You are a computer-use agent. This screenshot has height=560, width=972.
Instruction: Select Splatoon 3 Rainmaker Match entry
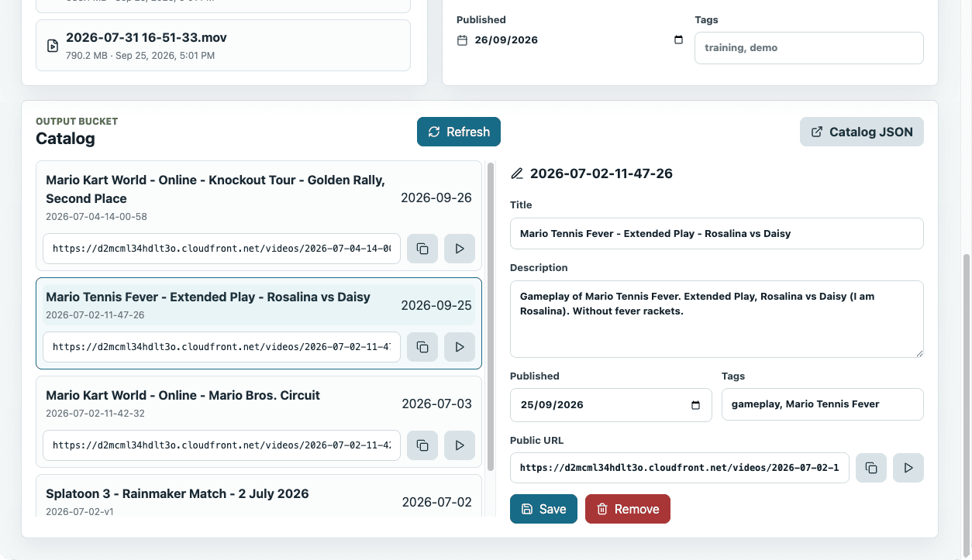(259, 500)
